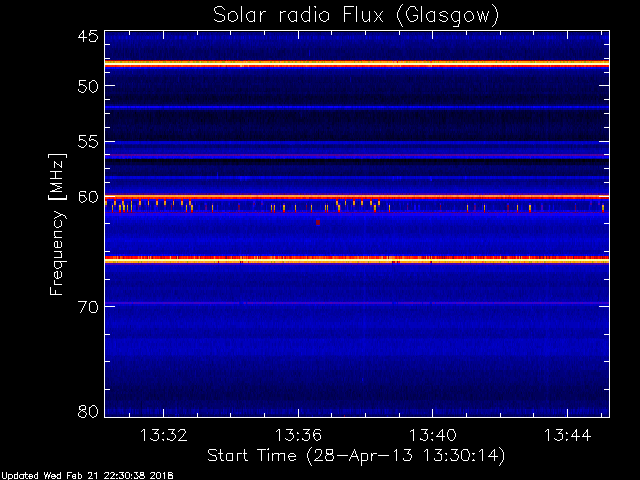Click the faint purple line near 70 MHz
The width and height of the screenshot is (640, 480).
click(357, 303)
